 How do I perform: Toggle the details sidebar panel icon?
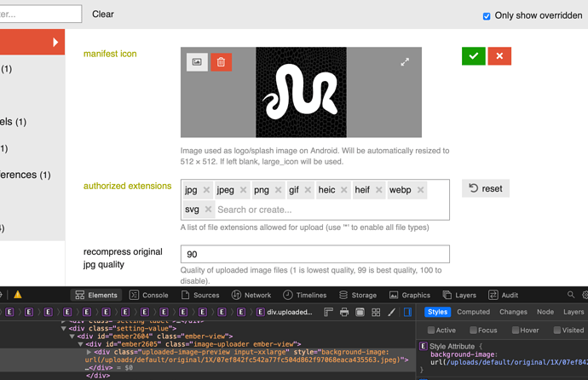click(x=407, y=312)
